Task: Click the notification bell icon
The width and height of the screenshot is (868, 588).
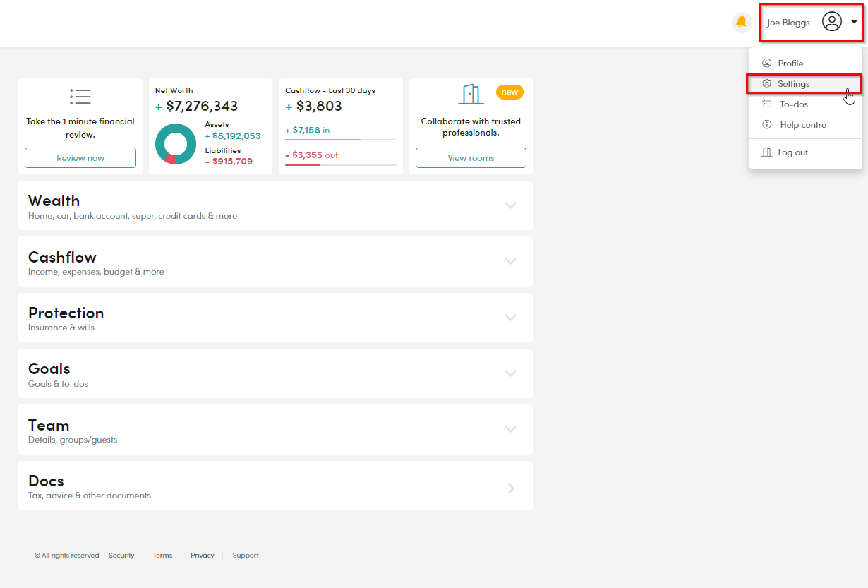Action: point(741,22)
